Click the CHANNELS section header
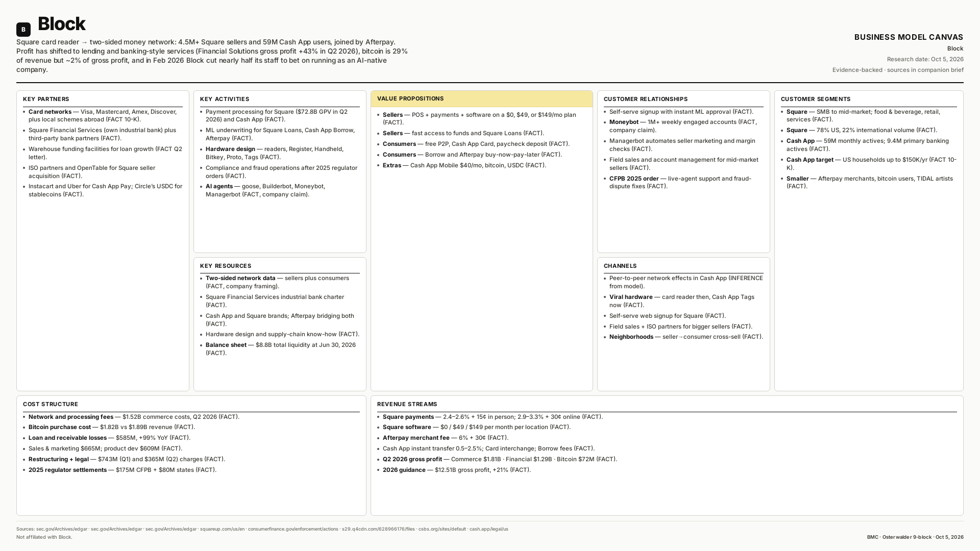This screenshot has height=551, width=980. [620, 266]
